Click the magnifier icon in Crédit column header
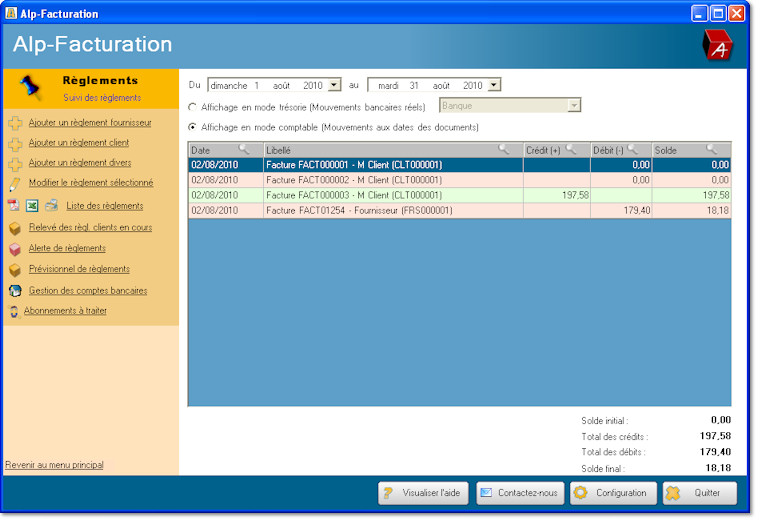The image size is (760, 523). (x=571, y=150)
